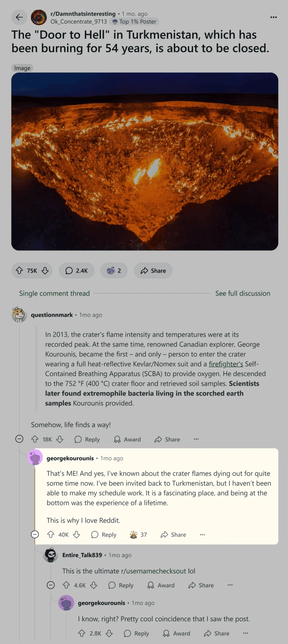Open the firefighter's hyperlink
Screen dimensions: 288x644
point(226,364)
